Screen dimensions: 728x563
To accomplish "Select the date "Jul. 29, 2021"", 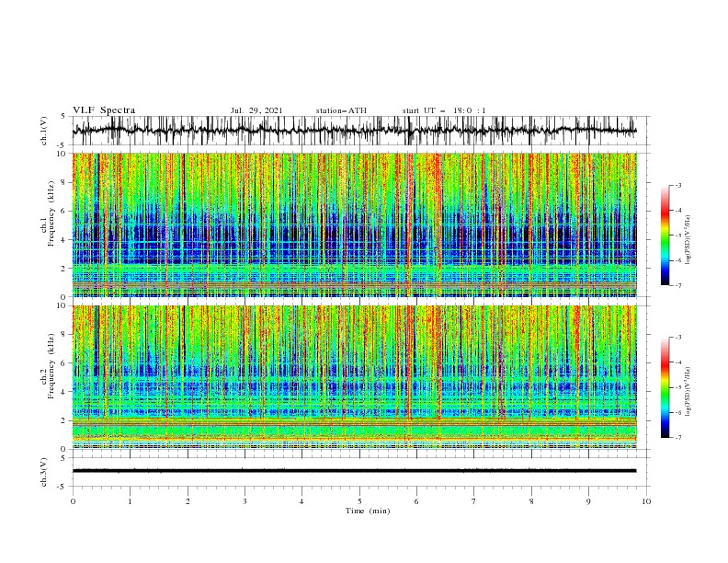I will 256,110.
